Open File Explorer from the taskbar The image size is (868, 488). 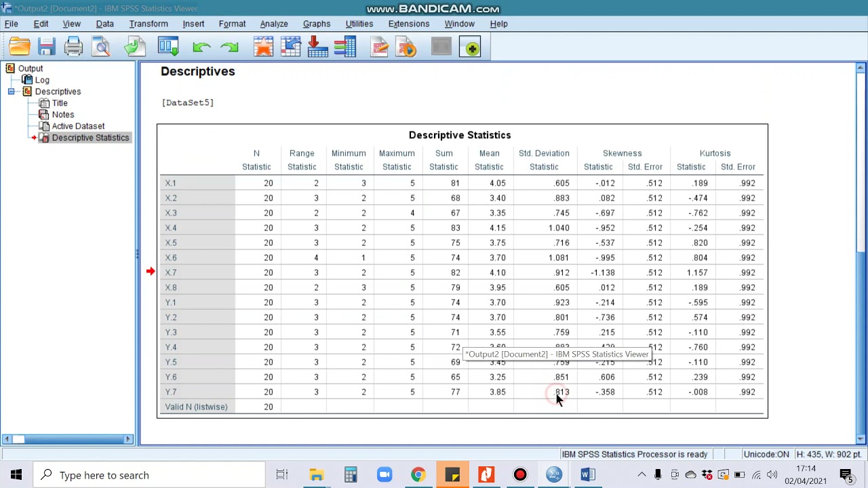pos(317,475)
